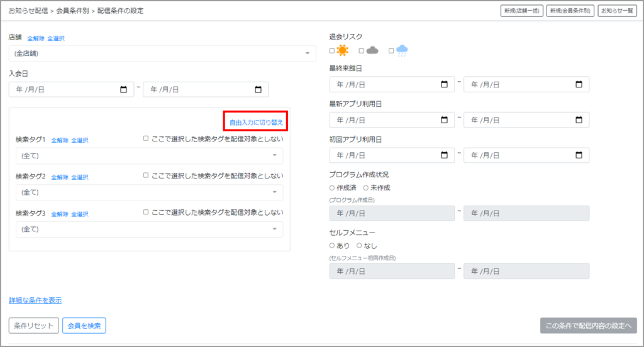Open calendar icon for 最終来館日 start date
The image size is (644, 347).
444,84
